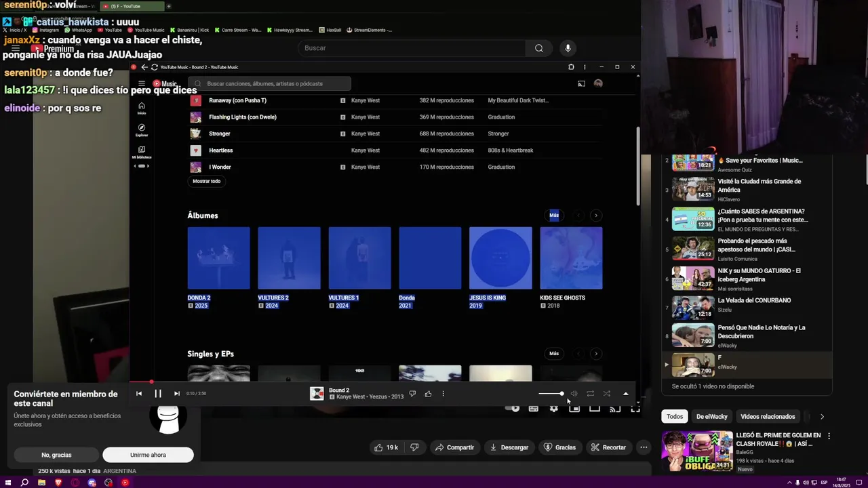Dislike the YouTube video
Image resolution: width=868 pixels, height=488 pixels.
point(414,447)
